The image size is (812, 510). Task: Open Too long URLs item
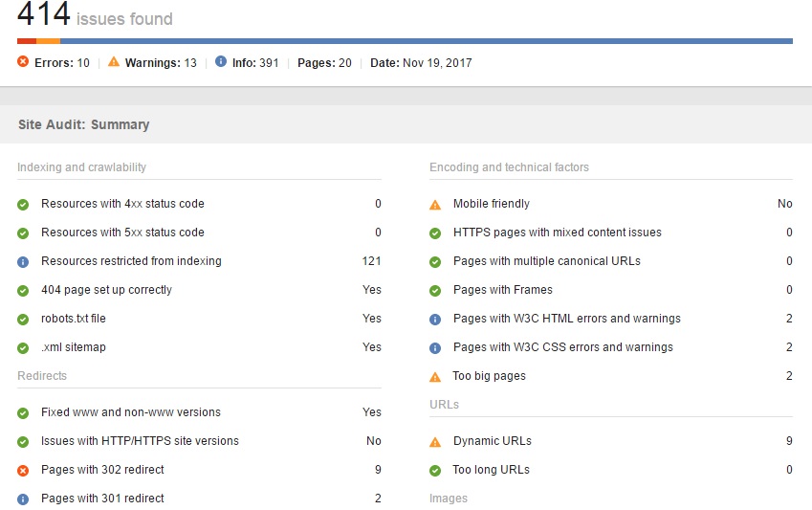coord(491,470)
